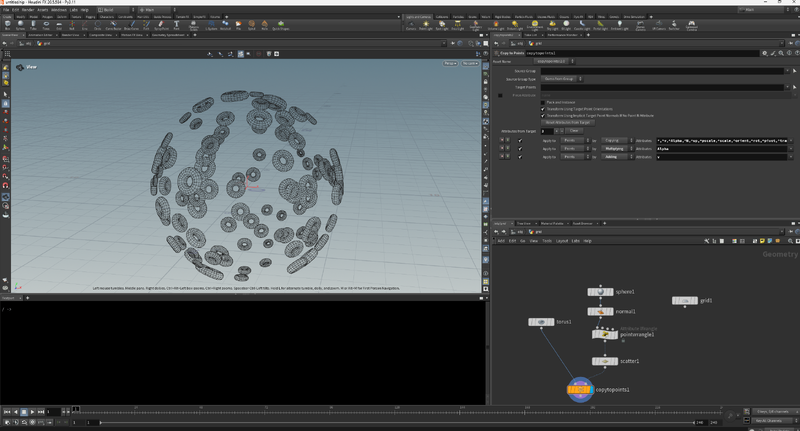Image resolution: width=800 pixels, height=431 pixels.
Task: Select the torus1 node
Action: click(x=541, y=322)
